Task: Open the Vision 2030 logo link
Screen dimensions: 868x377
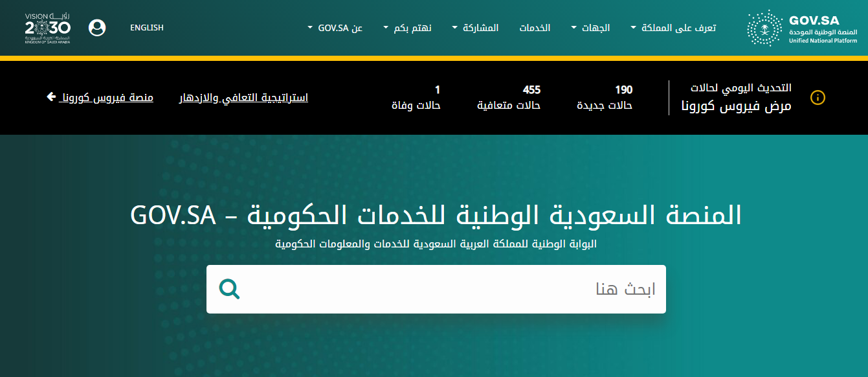Action: [x=47, y=28]
